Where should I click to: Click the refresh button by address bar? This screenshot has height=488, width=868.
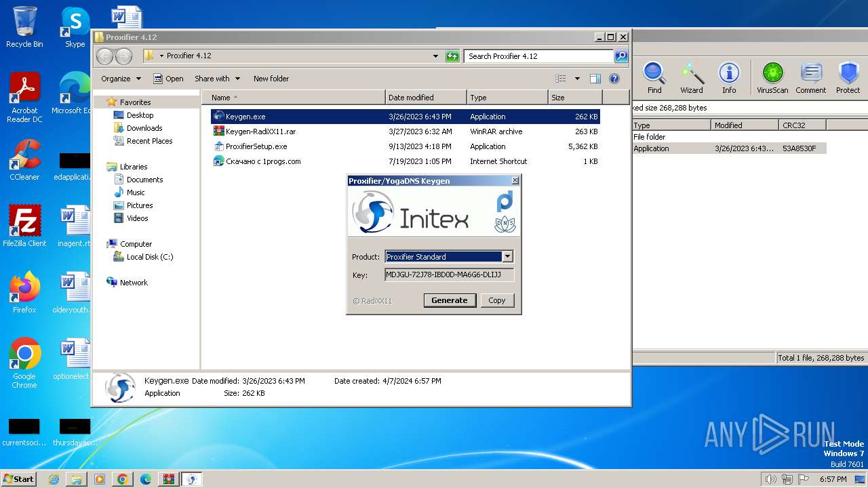pyautogui.click(x=452, y=56)
